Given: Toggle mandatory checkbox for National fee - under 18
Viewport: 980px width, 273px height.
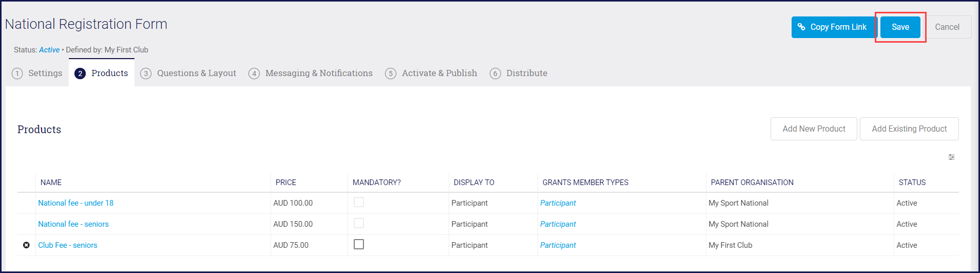Looking at the screenshot, I should click(359, 203).
